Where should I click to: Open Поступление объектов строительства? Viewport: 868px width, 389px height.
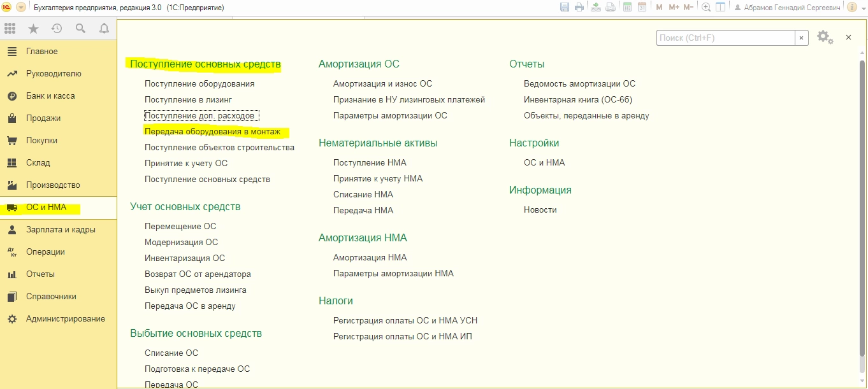(219, 147)
